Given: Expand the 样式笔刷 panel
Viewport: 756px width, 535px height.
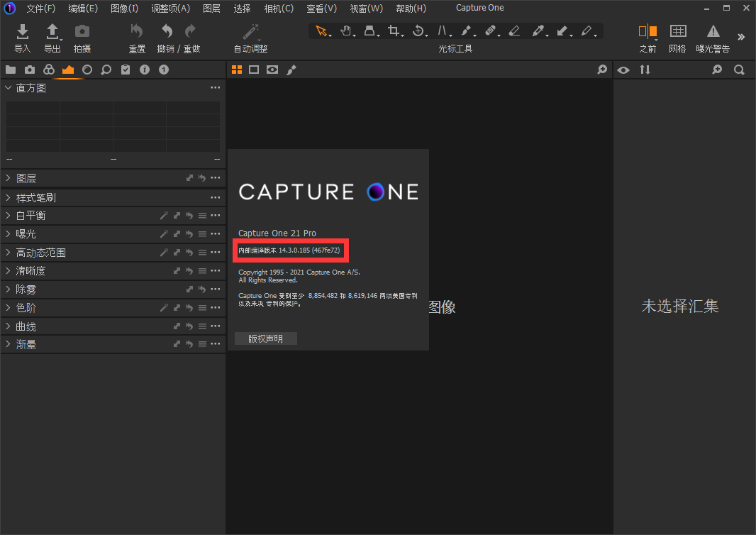Looking at the screenshot, I should (9, 197).
